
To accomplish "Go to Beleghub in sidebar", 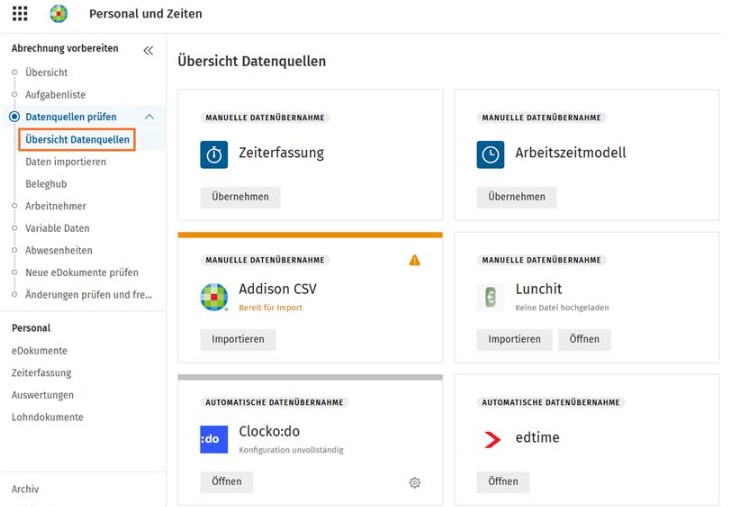I will click(x=46, y=184).
